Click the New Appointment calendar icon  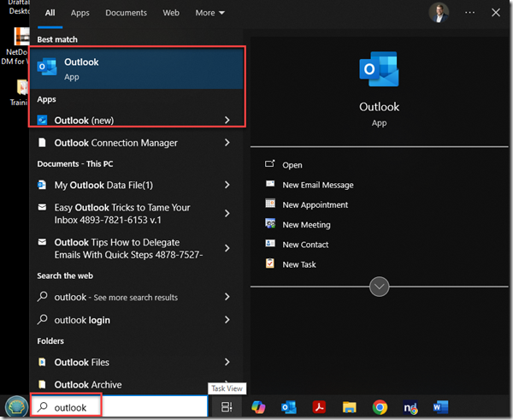(x=270, y=204)
